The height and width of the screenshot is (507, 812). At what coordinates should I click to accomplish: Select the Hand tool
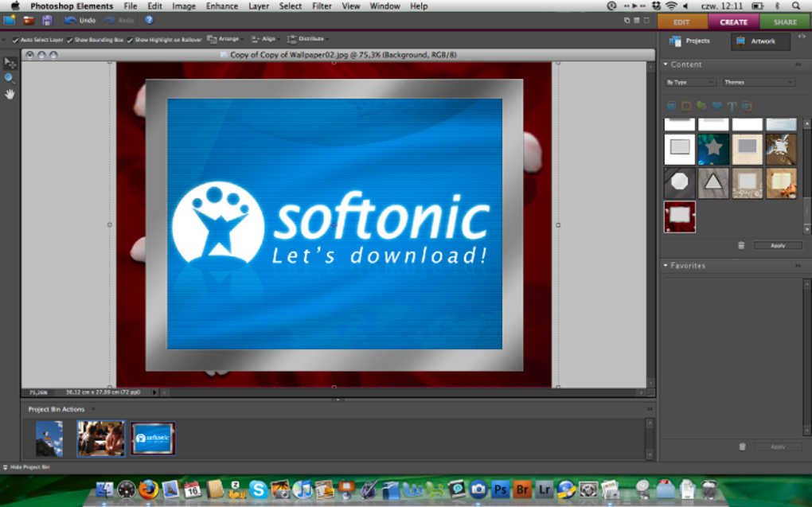tap(10, 94)
